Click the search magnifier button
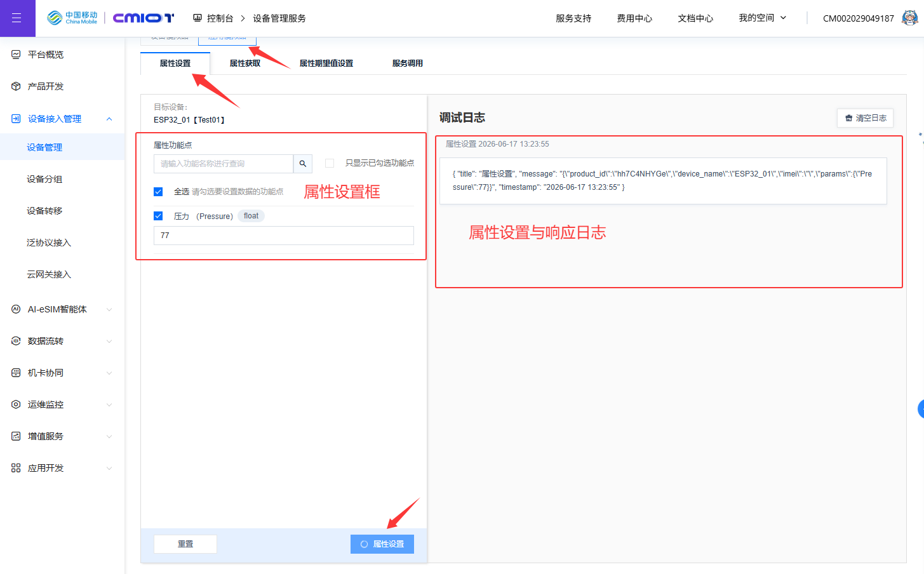Viewport: 924px width, 574px height. pyautogui.click(x=303, y=164)
